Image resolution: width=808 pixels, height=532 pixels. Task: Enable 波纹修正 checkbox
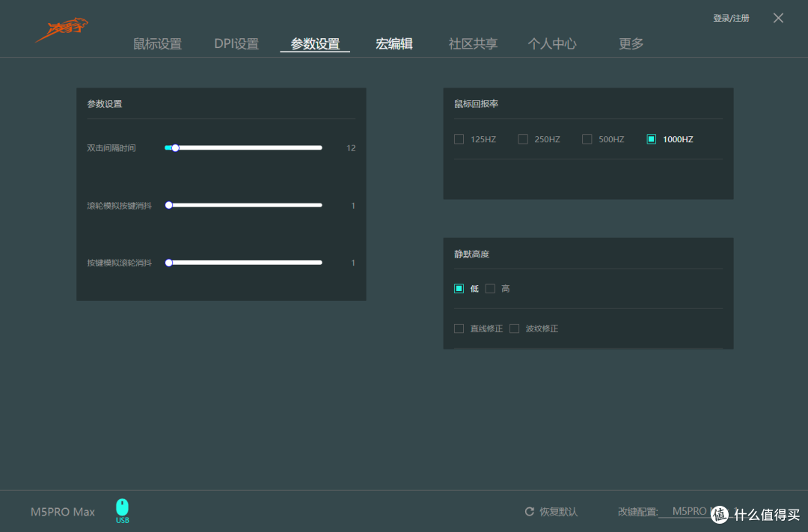[x=514, y=329]
